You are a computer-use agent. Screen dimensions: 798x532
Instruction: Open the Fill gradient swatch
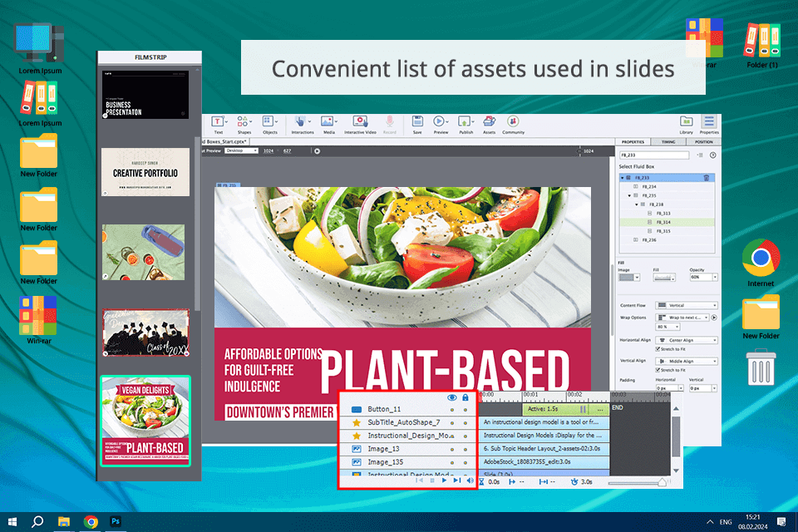(x=664, y=278)
